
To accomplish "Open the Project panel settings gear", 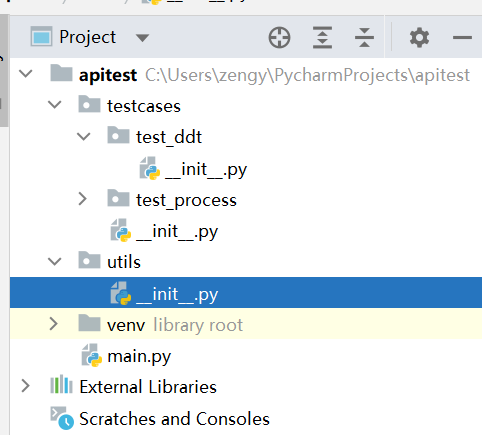I will pos(419,37).
